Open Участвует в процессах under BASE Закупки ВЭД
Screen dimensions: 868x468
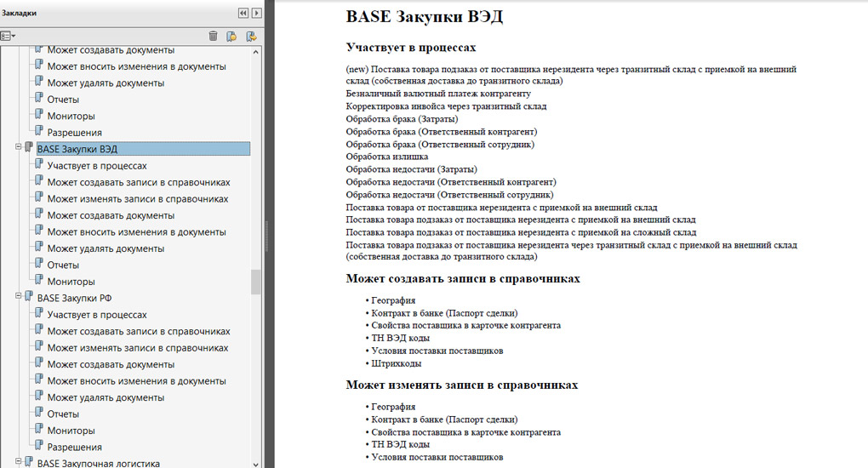[x=97, y=166]
